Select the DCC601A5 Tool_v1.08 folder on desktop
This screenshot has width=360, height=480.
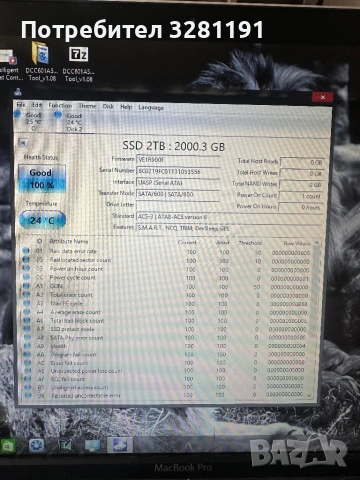pyautogui.click(x=42, y=62)
